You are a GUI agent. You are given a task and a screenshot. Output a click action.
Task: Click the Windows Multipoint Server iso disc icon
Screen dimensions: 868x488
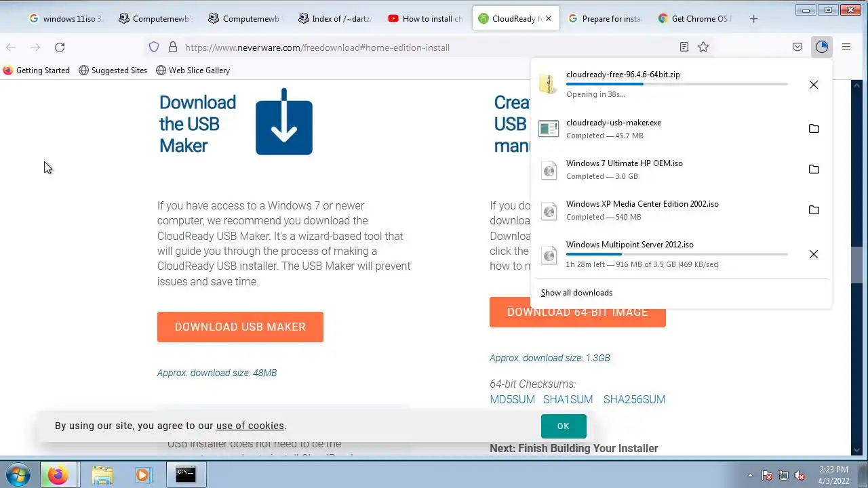[x=549, y=254]
